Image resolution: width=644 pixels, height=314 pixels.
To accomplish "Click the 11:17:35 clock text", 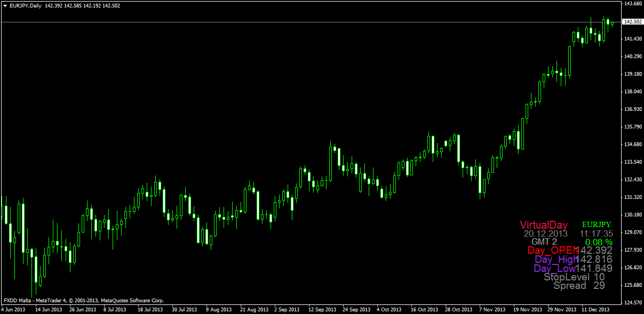I will [x=597, y=234].
